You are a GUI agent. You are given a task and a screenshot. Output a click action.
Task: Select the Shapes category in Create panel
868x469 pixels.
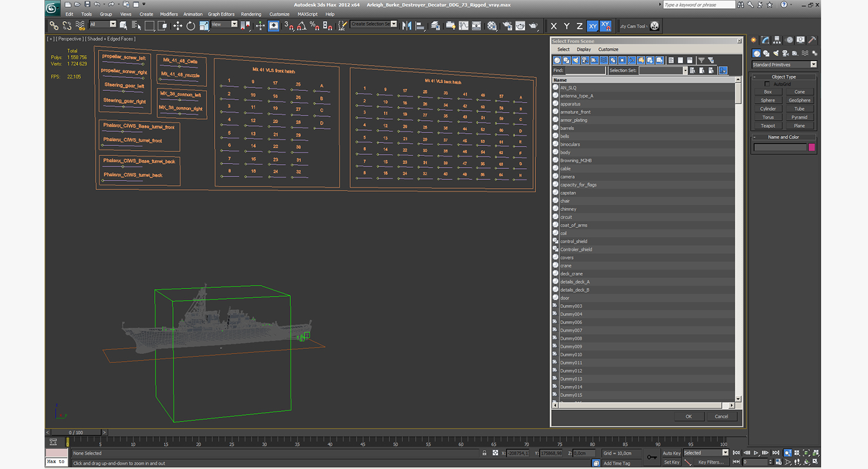pyautogui.click(x=766, y=53)
